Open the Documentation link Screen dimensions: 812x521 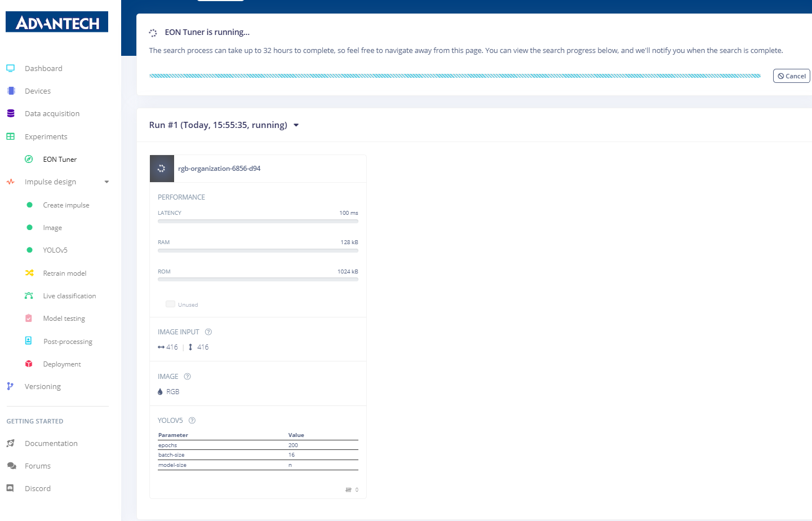51,443
